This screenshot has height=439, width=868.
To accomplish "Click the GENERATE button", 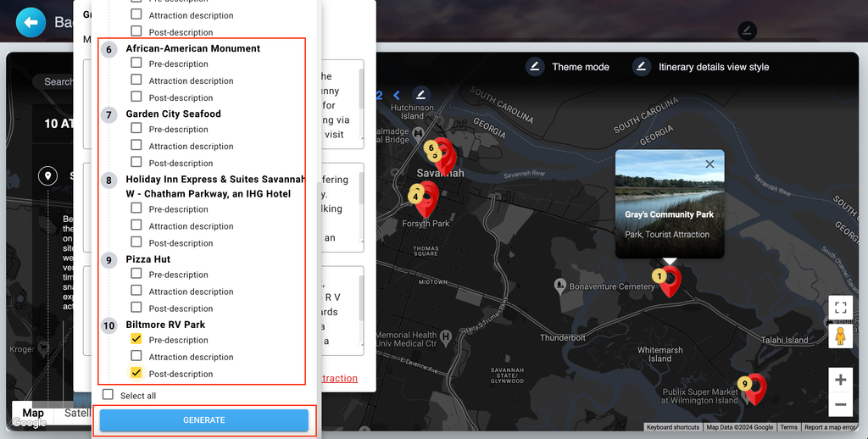I will 203,420.
